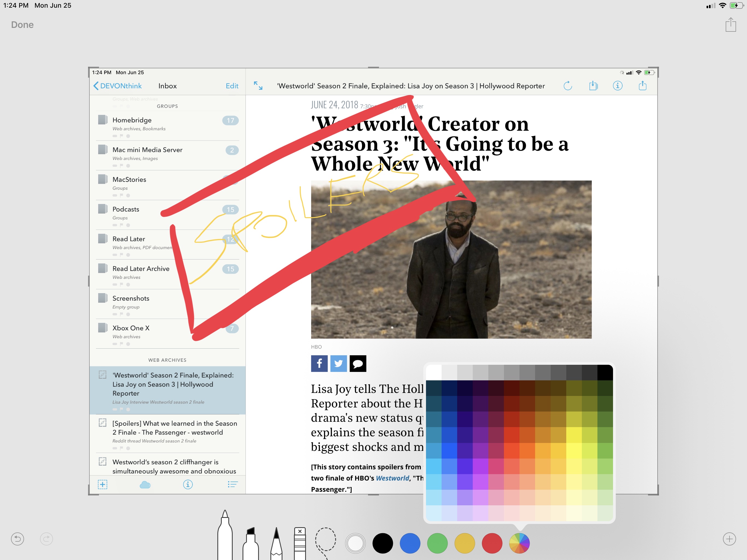Show info from sidebar bottom bar

188,484
